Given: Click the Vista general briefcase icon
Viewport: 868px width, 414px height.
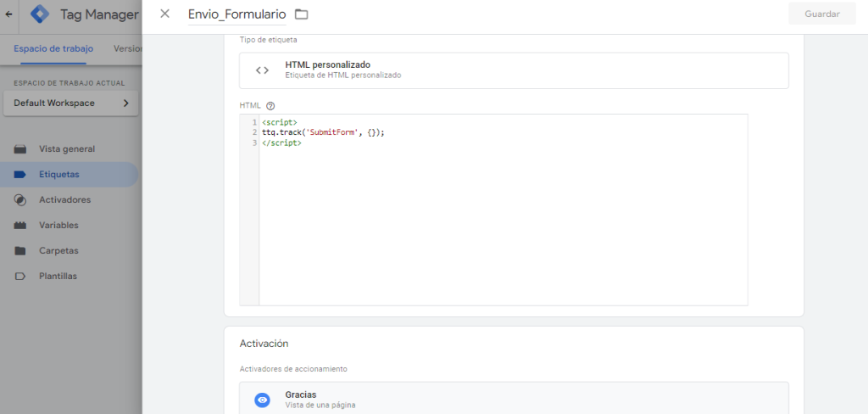Looking at the screenshot, I should [20, 149].
